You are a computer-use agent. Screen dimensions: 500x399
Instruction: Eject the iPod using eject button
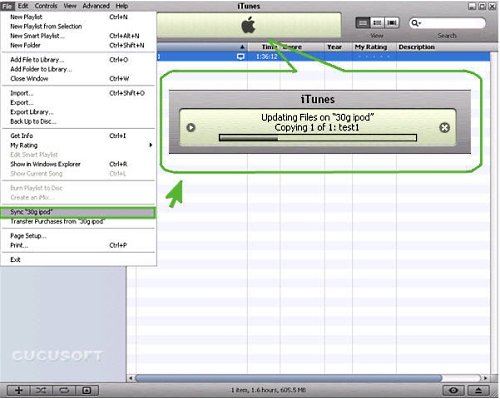coord(478,390)
